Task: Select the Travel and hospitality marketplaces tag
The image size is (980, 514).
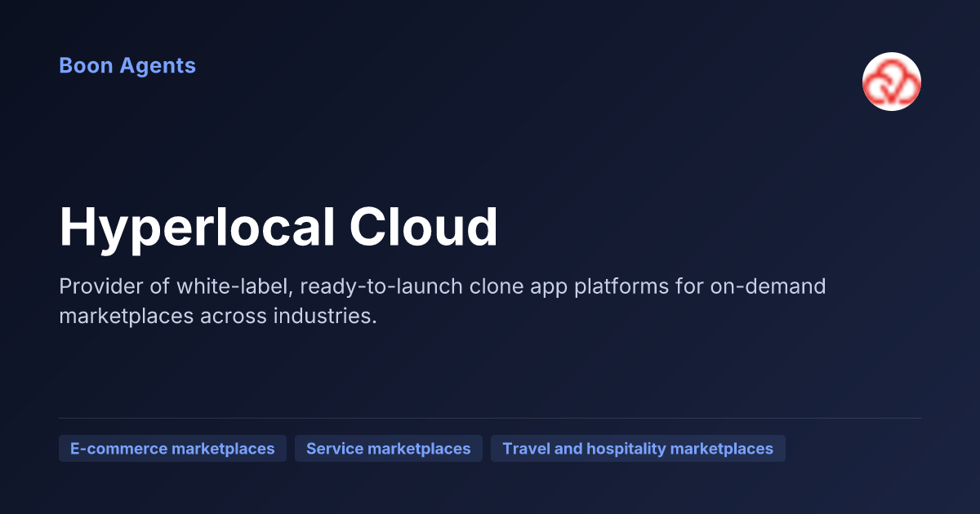Action: (x=638, y=449)
